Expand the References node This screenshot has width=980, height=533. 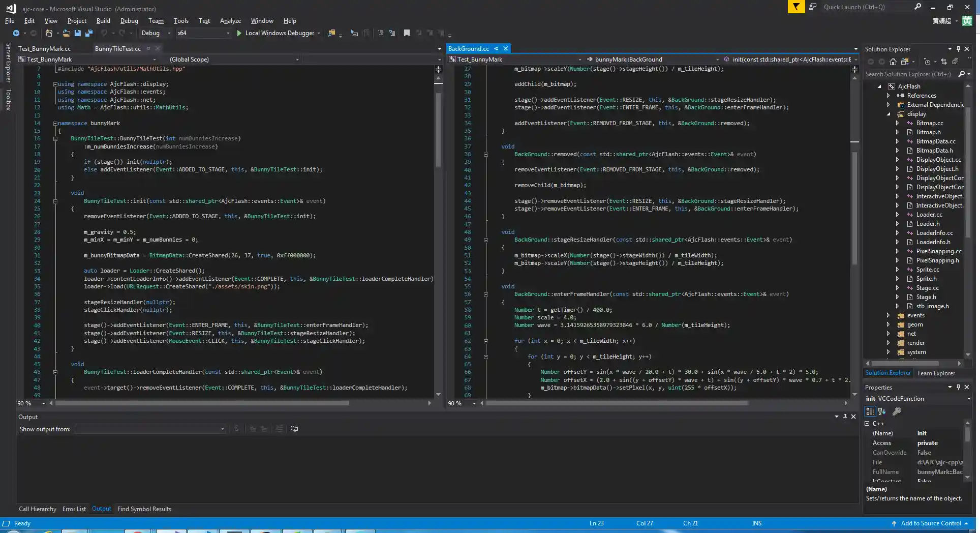click(x=889, y=96)
